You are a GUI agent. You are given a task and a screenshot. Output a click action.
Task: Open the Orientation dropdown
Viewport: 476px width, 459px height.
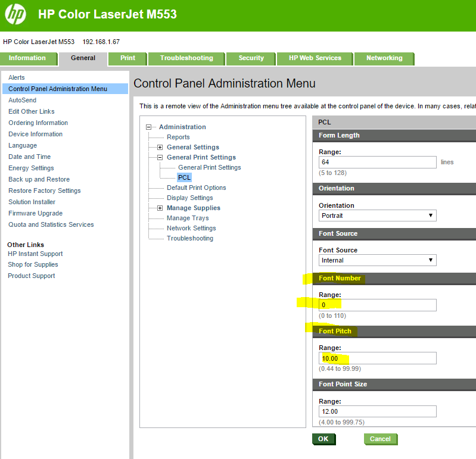pyautogui.click(x=377, y=216)
